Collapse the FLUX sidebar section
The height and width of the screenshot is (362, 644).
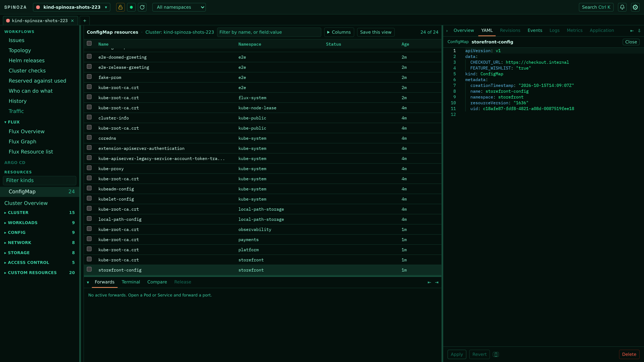[12, 122]
